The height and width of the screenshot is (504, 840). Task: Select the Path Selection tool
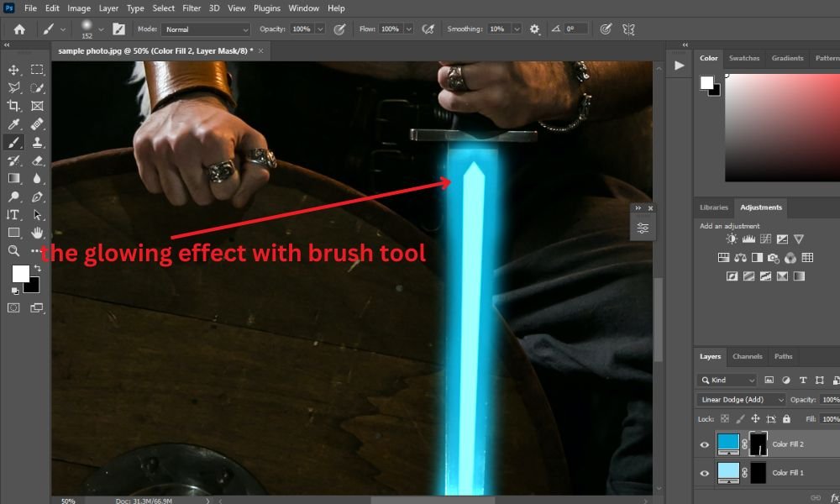click(37, 215)
